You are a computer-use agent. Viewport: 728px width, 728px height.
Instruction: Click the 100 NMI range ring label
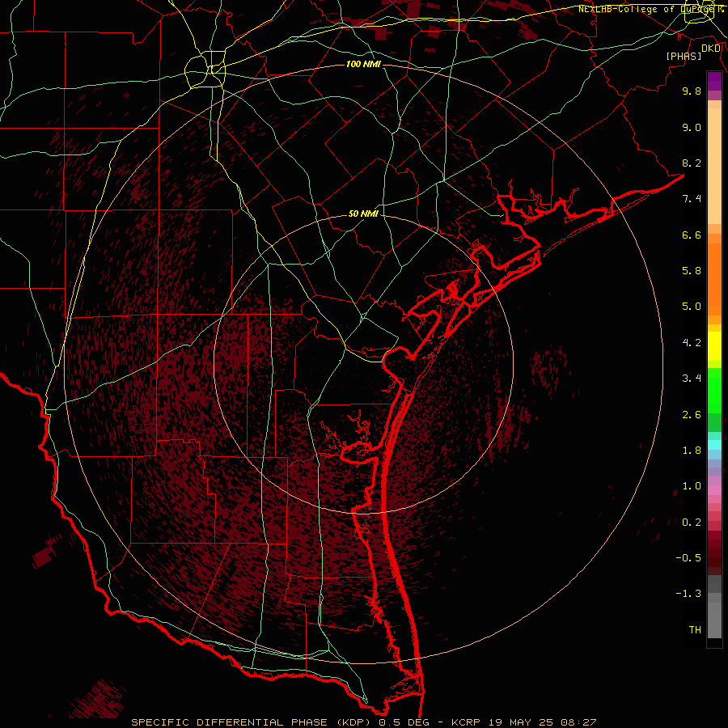[363, 64]
